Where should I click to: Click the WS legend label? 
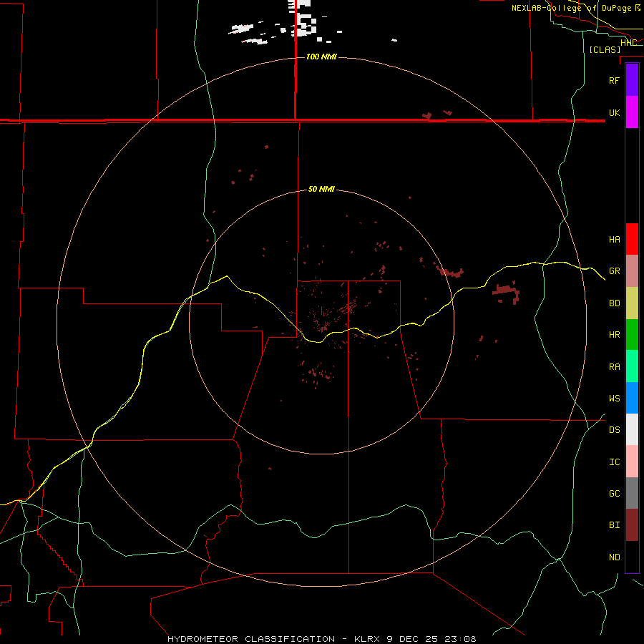pos(614,398)
